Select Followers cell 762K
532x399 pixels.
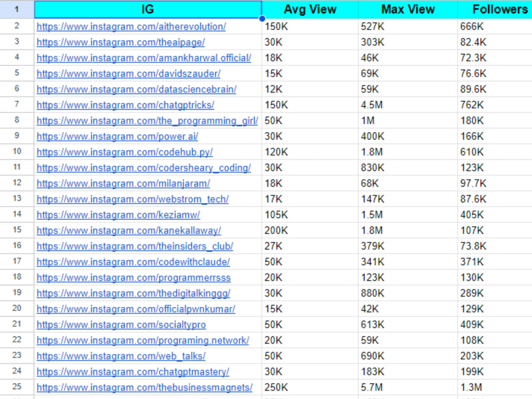click(x=495, y=105)
